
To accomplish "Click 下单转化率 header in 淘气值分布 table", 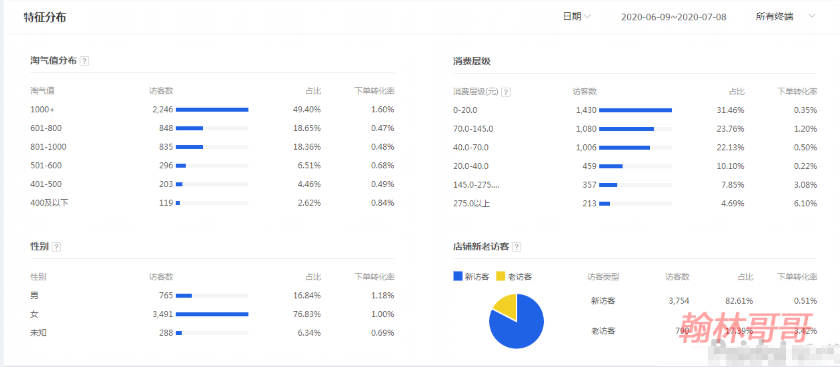I will (374, 91).
